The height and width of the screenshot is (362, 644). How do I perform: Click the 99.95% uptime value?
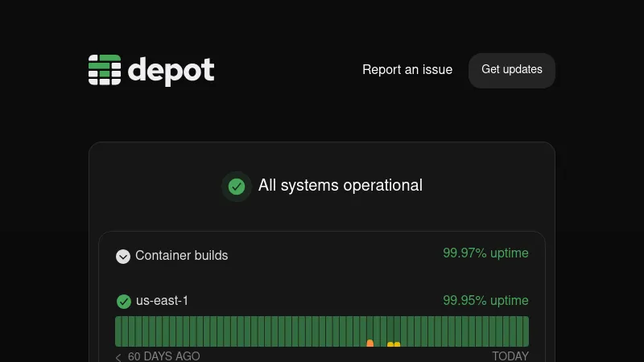tap(485, 301)
